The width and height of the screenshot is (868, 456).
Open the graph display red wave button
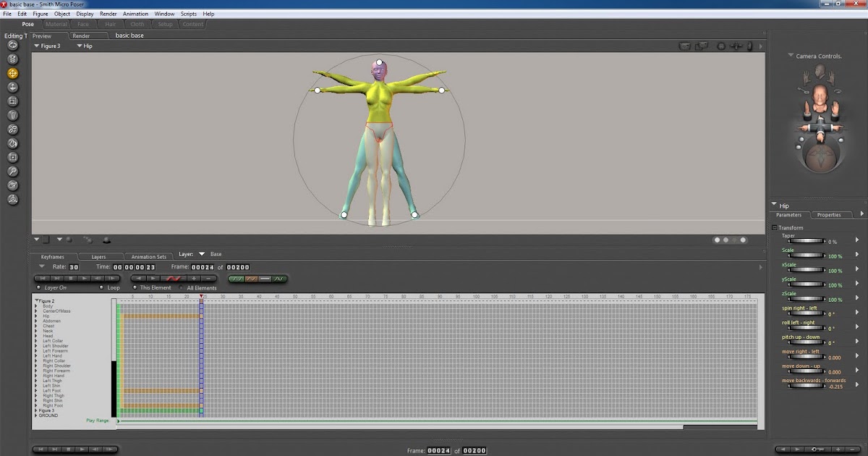(x=174, y=278)
